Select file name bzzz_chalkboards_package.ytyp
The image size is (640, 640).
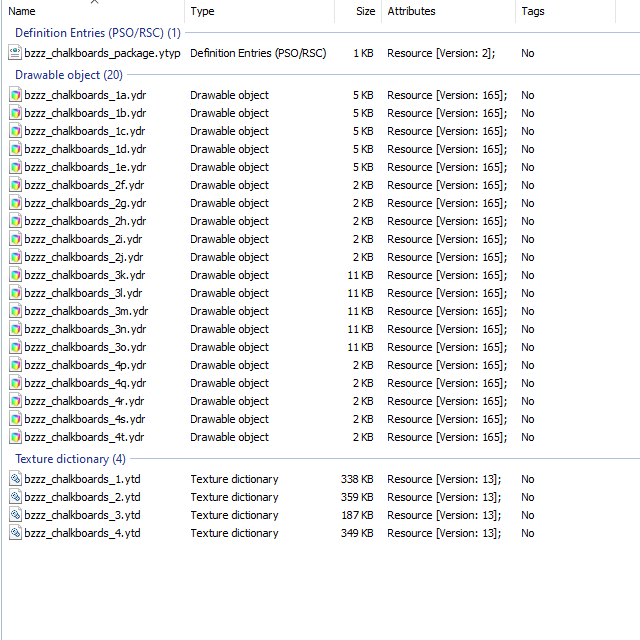[x=102, y=53]
